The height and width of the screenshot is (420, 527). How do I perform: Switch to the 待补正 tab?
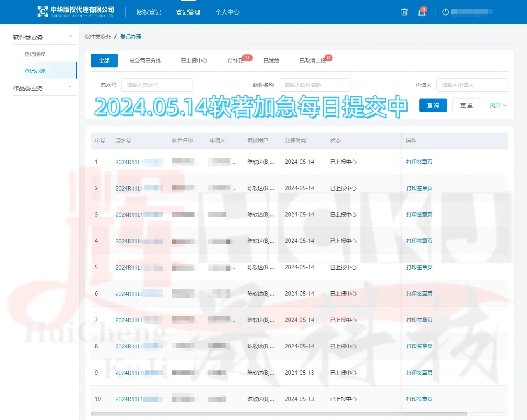(x=234, y=60)
